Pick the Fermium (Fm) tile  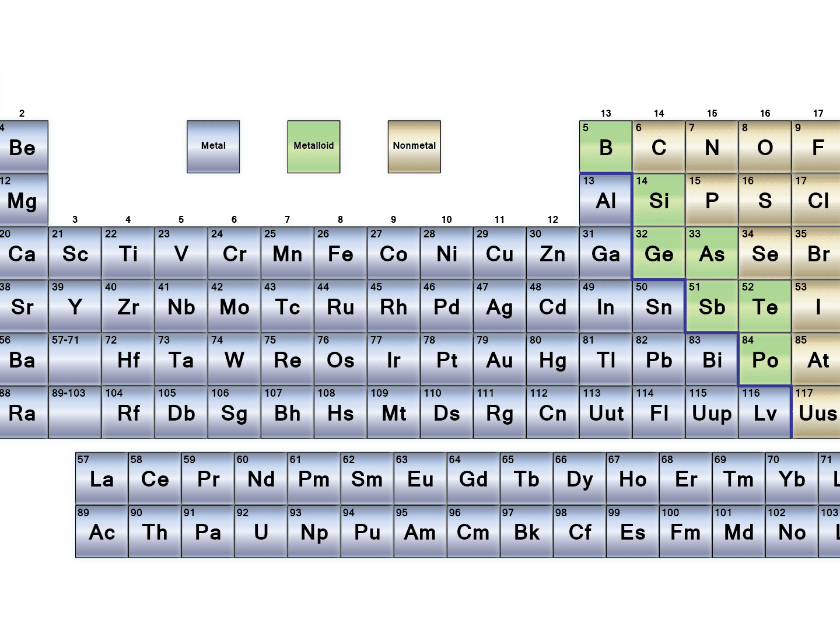(x=685, y=531)
